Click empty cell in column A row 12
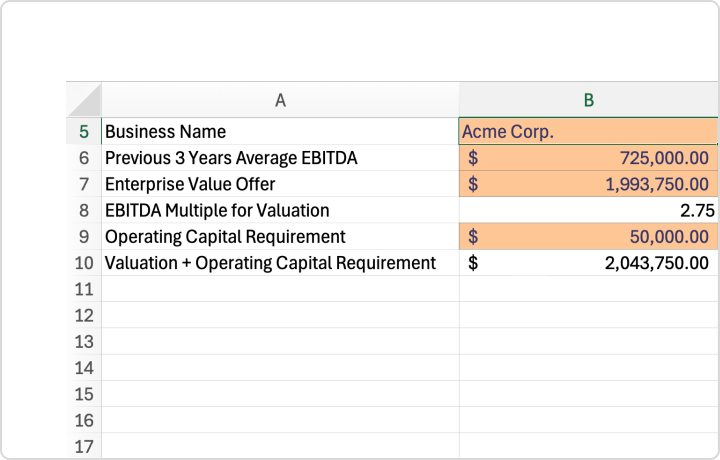The image size is (720, 460). coord(280,315)
